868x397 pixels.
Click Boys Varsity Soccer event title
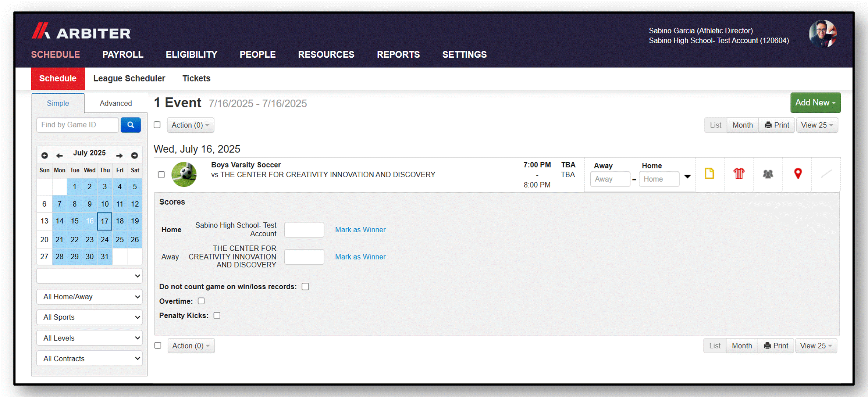246,165
